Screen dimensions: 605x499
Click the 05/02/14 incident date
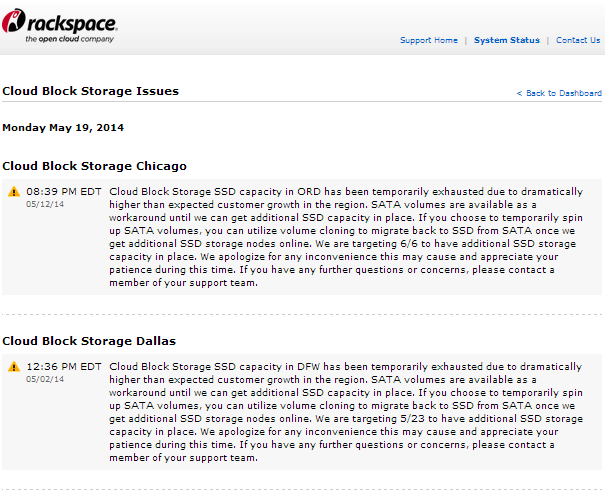(x=45, y=378)
